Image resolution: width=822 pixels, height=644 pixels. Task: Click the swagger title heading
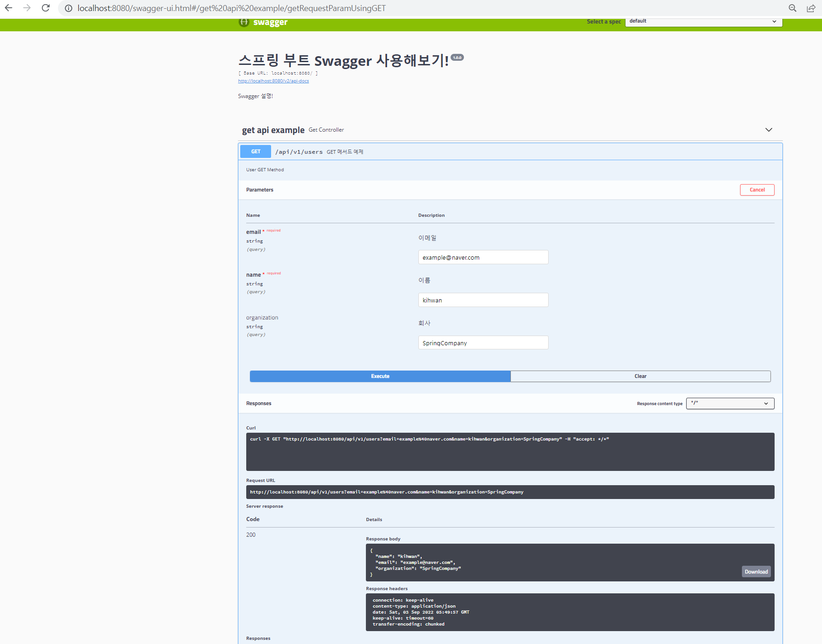coord(343,60)
